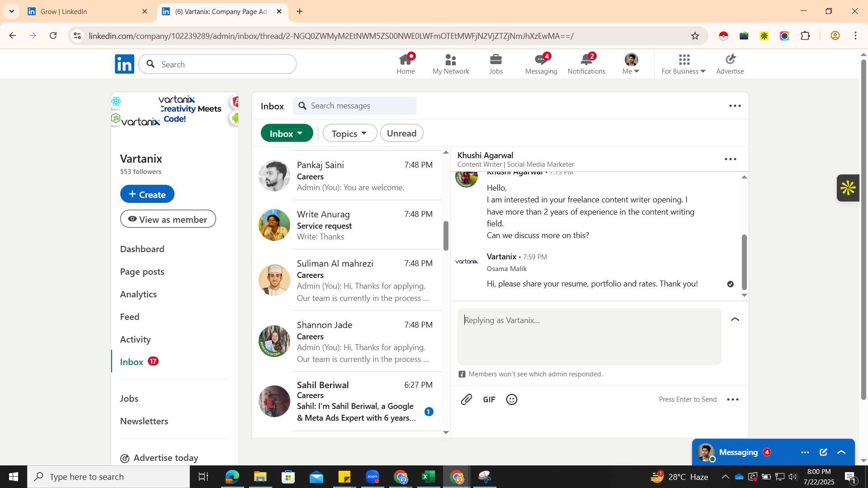Open Chrome three-dot menu
Image resolution: width=868 pixels, height=488 pixels.
(855, 36)
